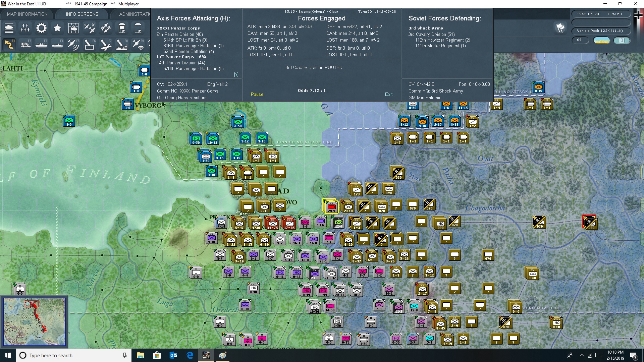Switch to the Info Screens tab
This screenshot has height=362, width=644.
tap(82, 14)
